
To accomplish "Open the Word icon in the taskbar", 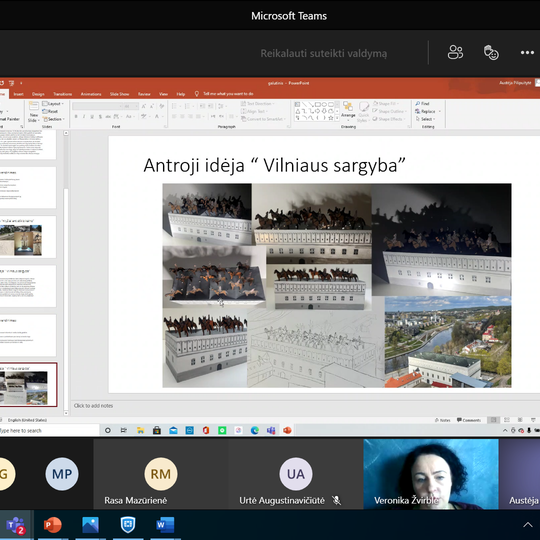I will [x=165, y=525].
